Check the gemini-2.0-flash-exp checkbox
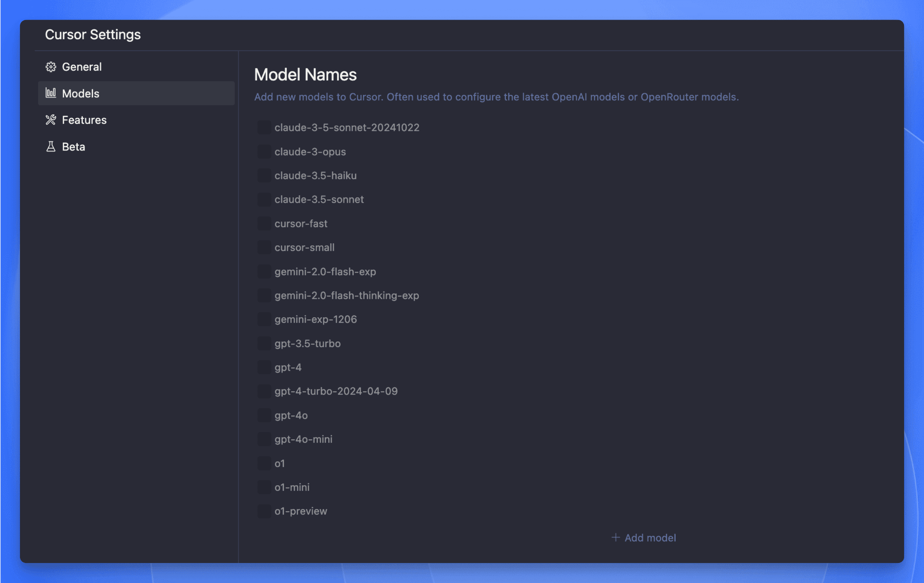Viewport: 924px width, 583px height. (x=264, y=271)
